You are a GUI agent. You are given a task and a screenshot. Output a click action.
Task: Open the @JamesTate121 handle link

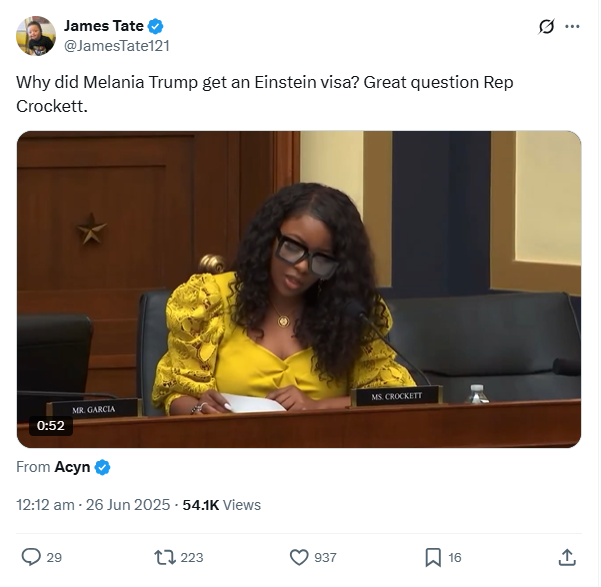(x=117, y=46)
